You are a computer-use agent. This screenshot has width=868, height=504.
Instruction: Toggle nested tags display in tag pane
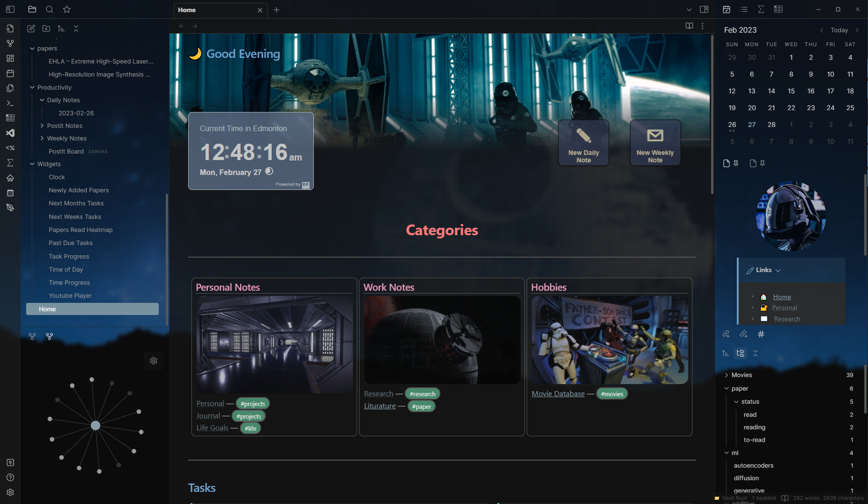pyautogui.click(x=741, y=353)
